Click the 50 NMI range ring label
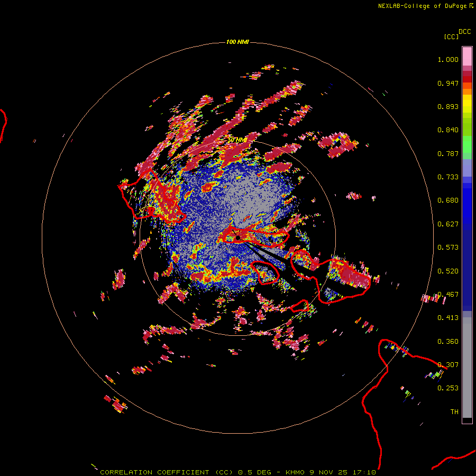Image resolution: width=476 pixels, height=476 pixels. (x=237, y=140)
